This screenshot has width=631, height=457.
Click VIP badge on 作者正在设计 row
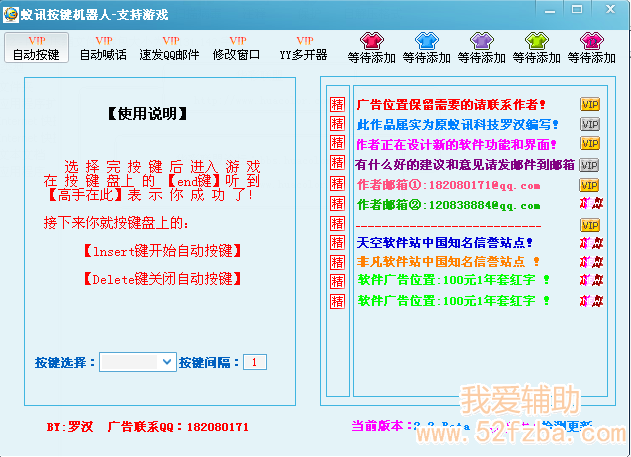pos(590,143)
